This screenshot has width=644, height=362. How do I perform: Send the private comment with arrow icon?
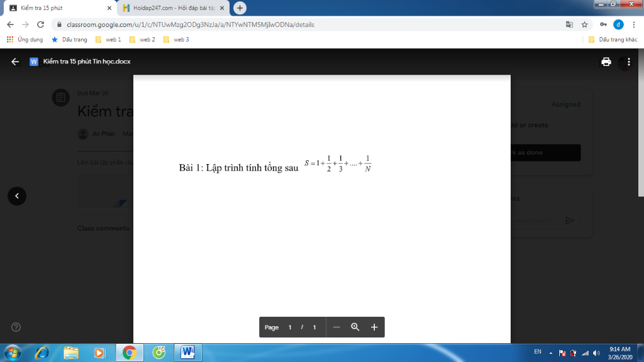(570, 221)
